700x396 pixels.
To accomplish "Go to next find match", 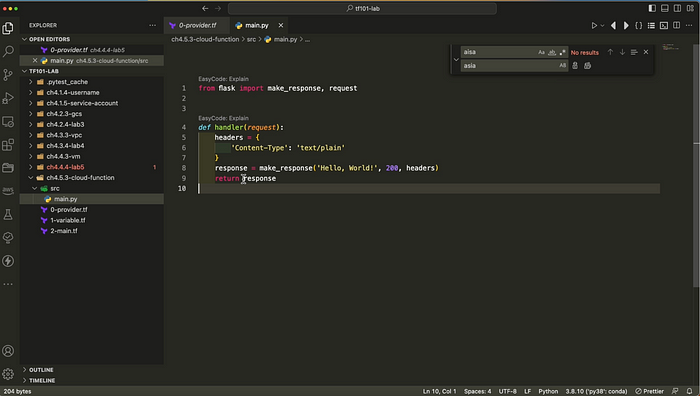I will coord(622,52).
